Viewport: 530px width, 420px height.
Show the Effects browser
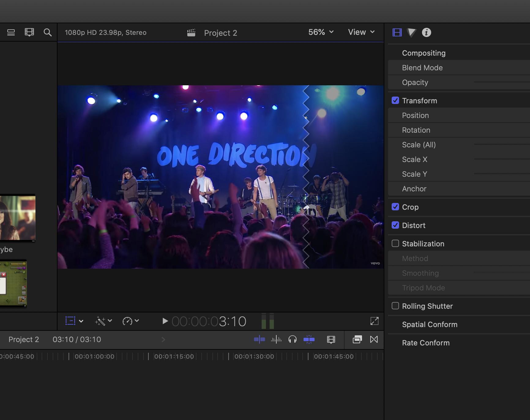point(357,339)
